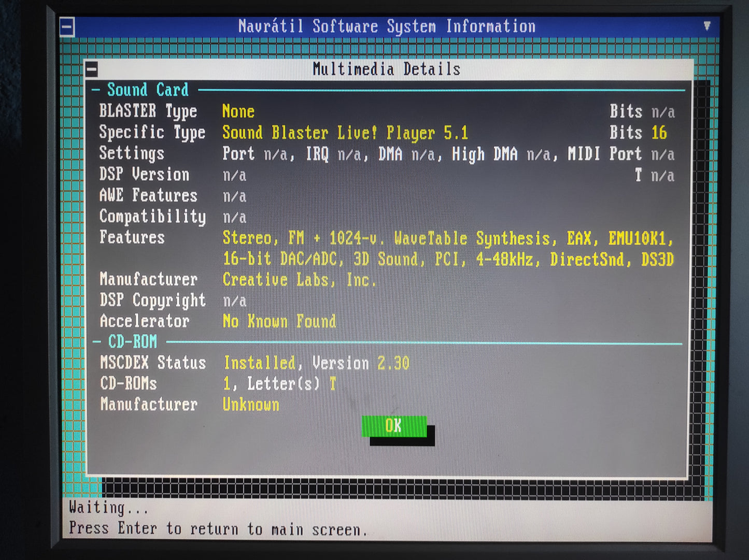Select "Sound Blaster Live! Player 5.1"
The width and height of the screenshot is (749, 560).
coord(345,133)
